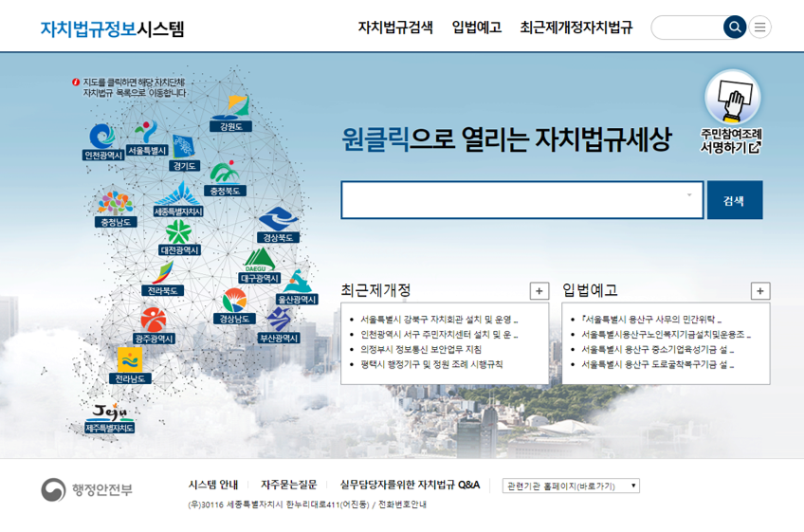Screen dimensions: 804x532
Task: Open the hamburger menu icon in header
Action: [x=759, y=28]
